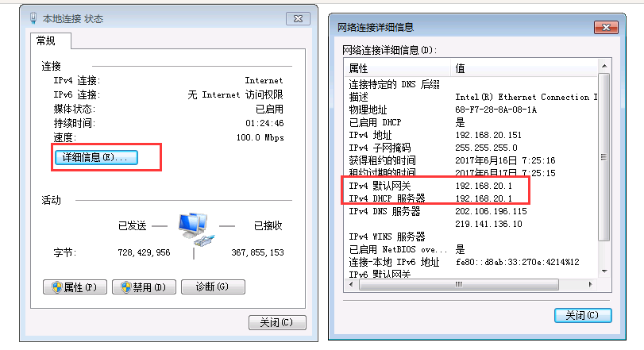The image size is (644, 350).
Task: Click the shielded 属性(P) properties button
Action: [x=75, y=287]
